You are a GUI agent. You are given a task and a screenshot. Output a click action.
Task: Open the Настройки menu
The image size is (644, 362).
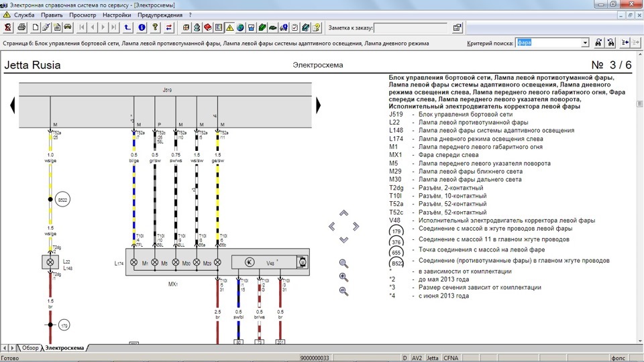click(117, 15)
